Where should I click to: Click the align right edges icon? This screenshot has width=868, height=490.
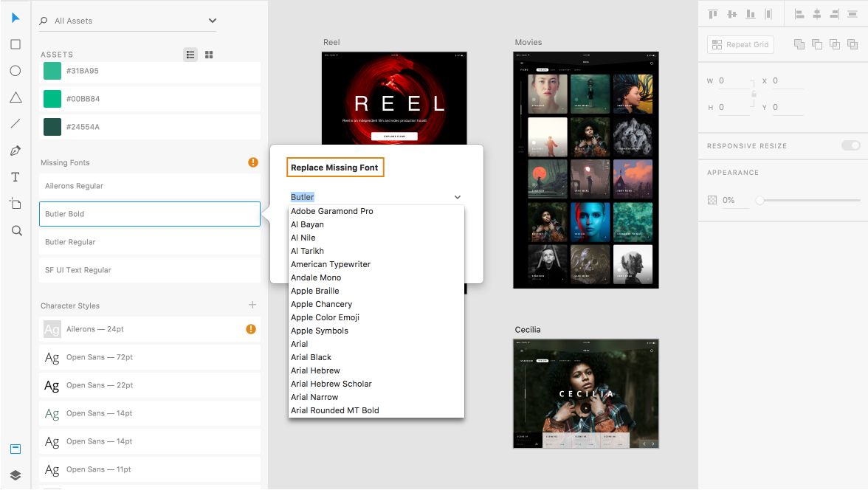[x=835, y=15]
